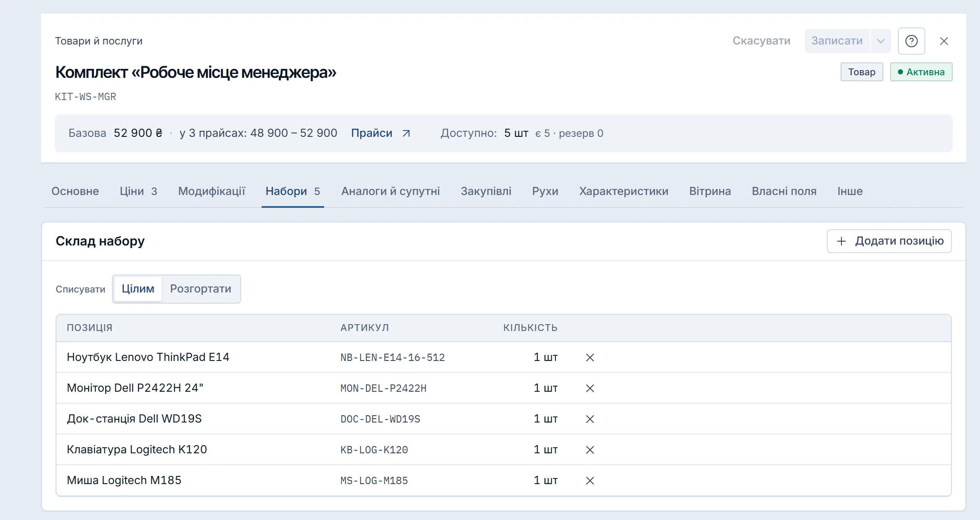Select article NB-LEN-E14-16-512
980x520 pixels.
[393, 357]
